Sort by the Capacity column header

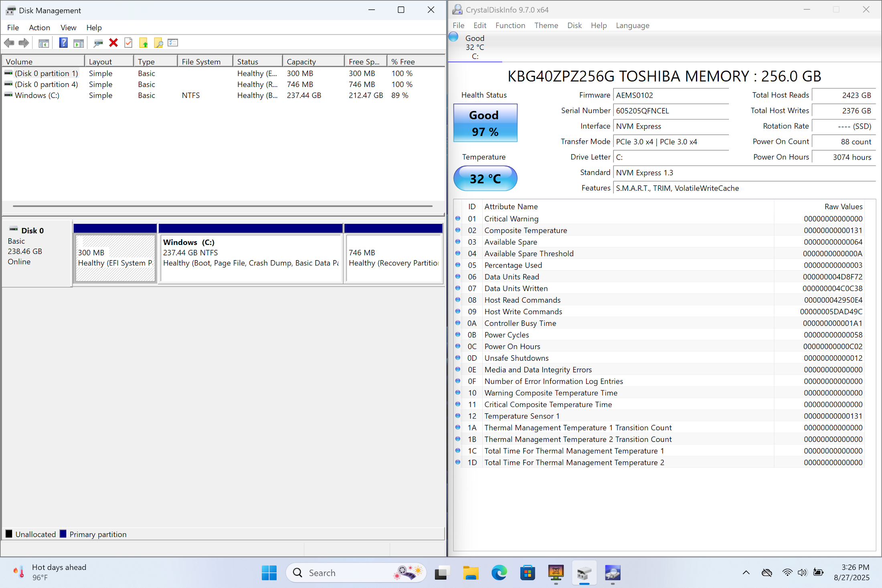(314, 61)
